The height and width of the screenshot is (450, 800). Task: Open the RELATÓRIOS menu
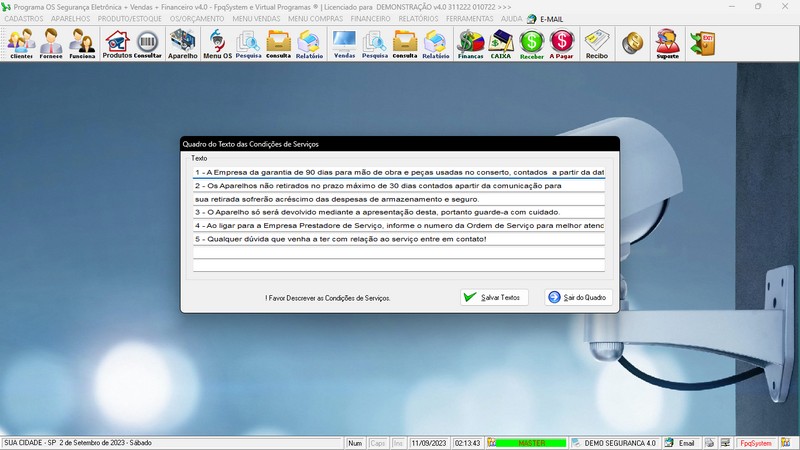[x=418, y=19]
